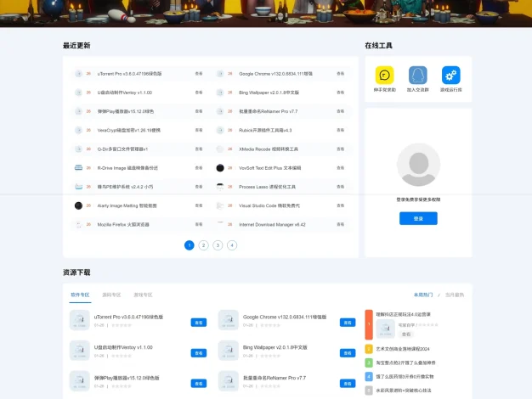Go to page 4 of recent updates
Image resolution: width=532 pixels, height=399 pixels.
point(232,245)
